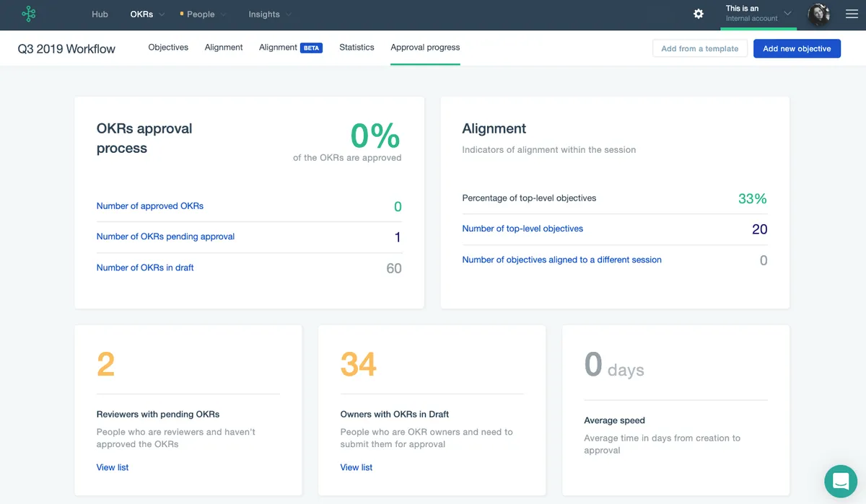Open objectives aligned to a different session
Image resolution: width=866 pixels, height=504 pixels.
561,260
